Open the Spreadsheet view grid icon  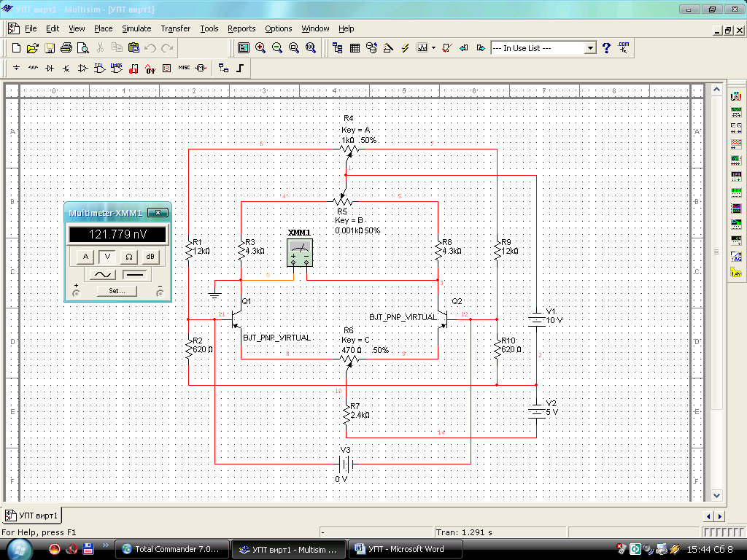click(355, 48)
